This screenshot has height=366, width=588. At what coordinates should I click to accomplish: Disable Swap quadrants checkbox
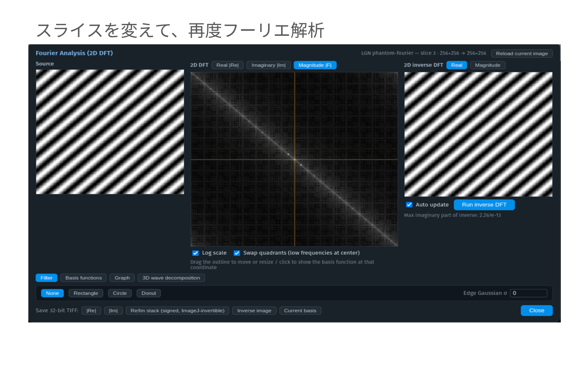click(x=237, y=253)
